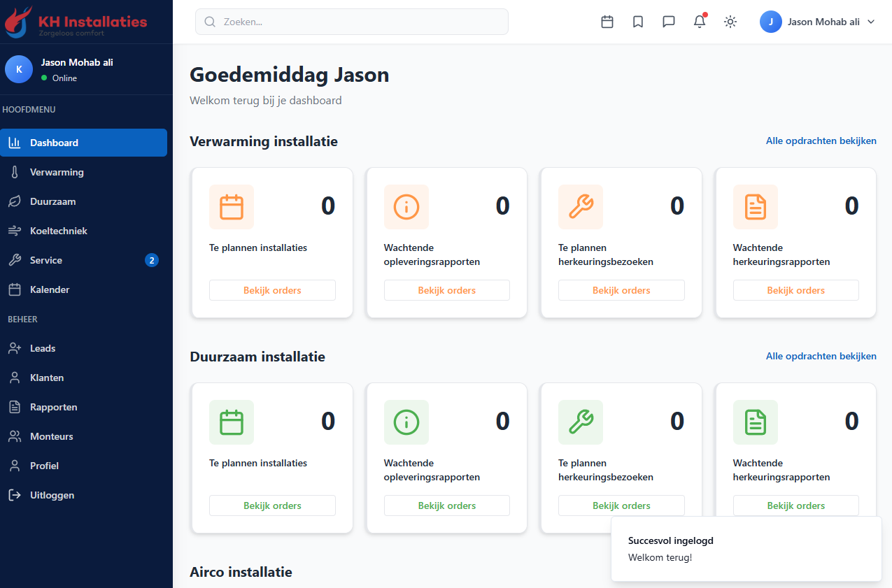Click the Leads icon in the sidebar
This screenshot has height=588, width=892.
15,347
